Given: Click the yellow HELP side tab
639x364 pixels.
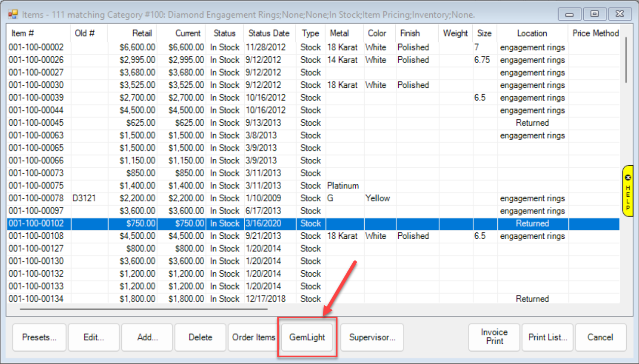Looking at the screenshot, I should (628, 190).
